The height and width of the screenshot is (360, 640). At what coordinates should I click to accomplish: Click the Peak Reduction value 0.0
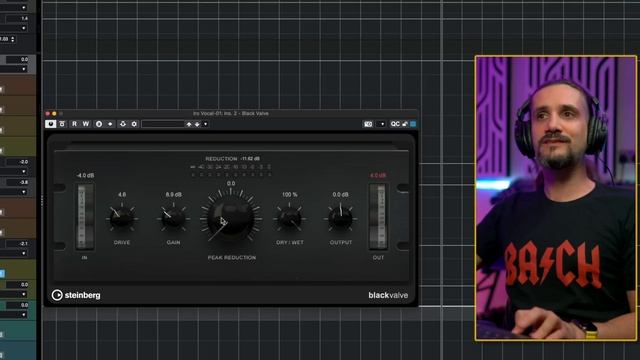tap(231, 184)
